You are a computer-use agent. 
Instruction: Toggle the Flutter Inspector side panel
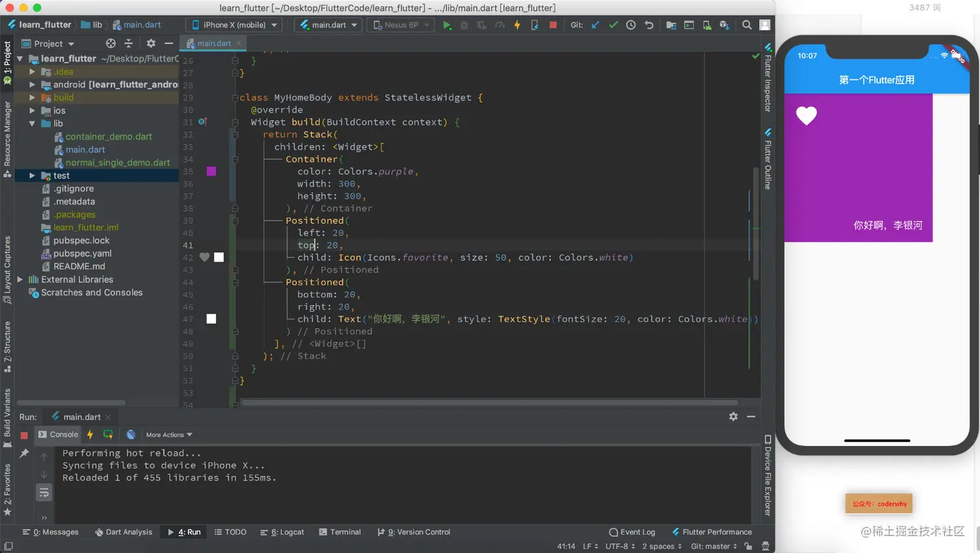pos(768,78)
